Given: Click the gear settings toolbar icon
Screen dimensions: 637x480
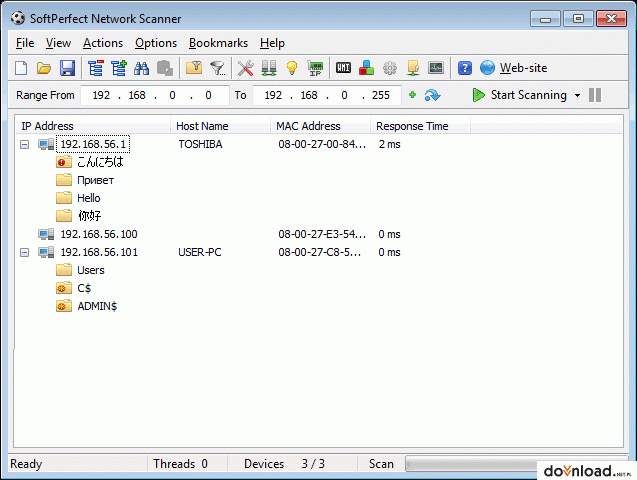Looking at the screenshot, I should pyautogui.click(x=390, y=68).
